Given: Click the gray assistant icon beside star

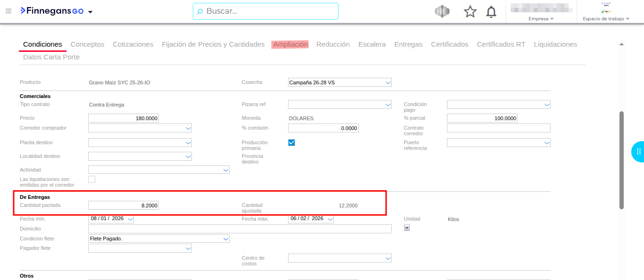Looking at the screenshot, I should click(442, 12).
